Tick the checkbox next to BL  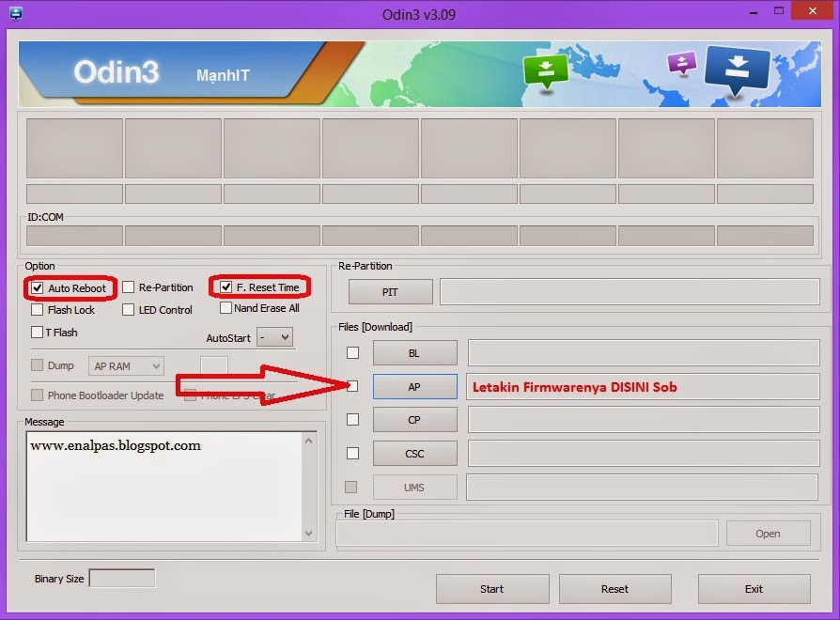352,353
